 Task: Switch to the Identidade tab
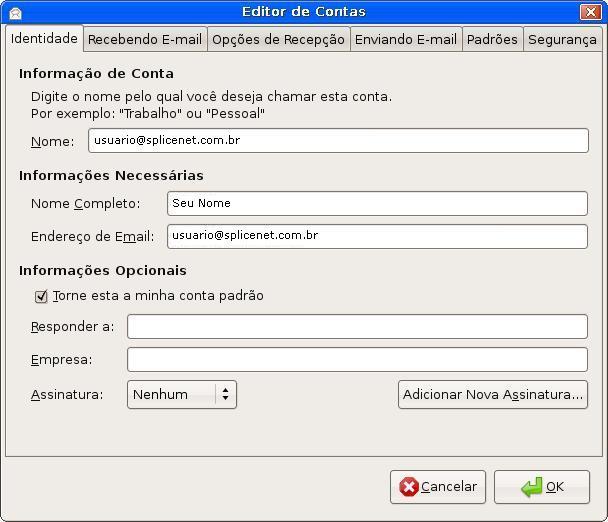(x=44, y=39)
